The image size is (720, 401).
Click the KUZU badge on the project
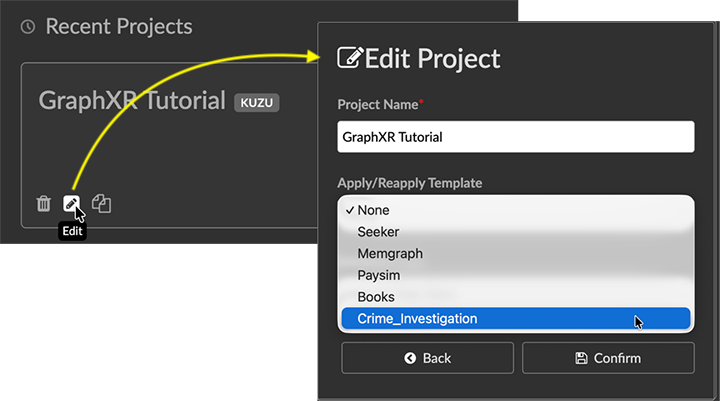(257, 102)
